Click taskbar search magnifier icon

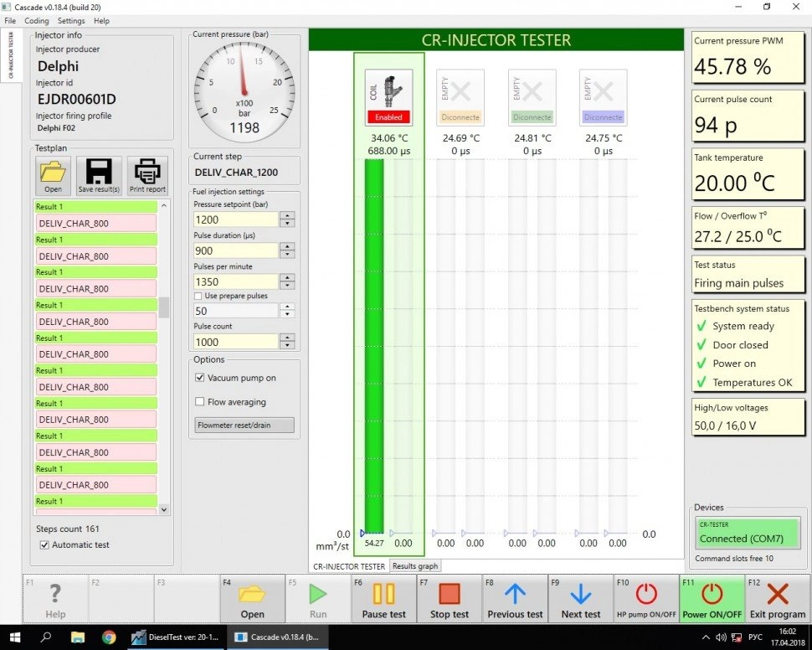click(45, 637)
